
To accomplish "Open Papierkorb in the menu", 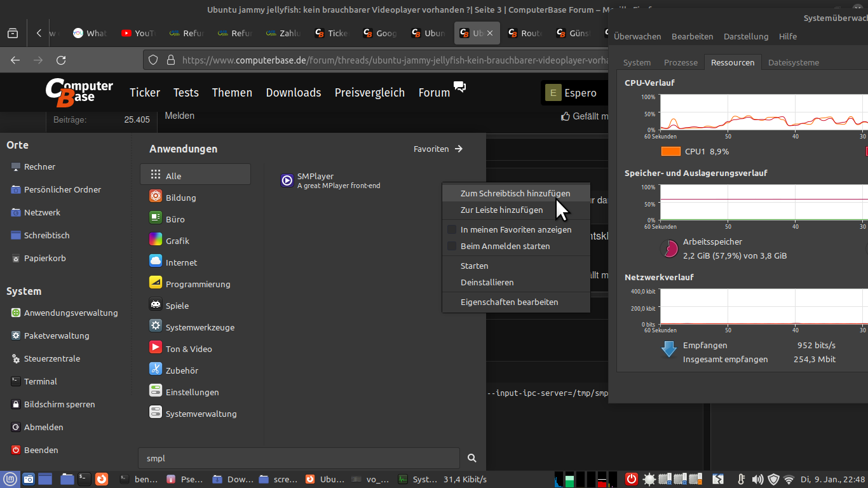I will tap(38, 258).
